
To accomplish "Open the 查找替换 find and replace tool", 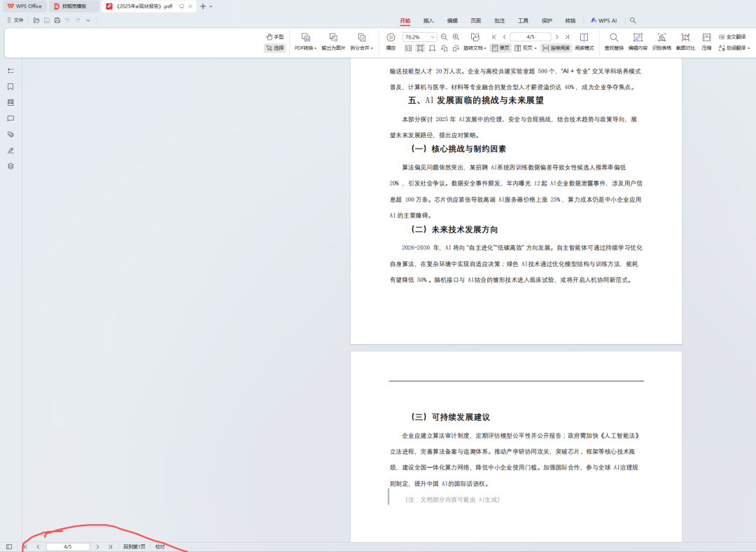I will (613, 37).
